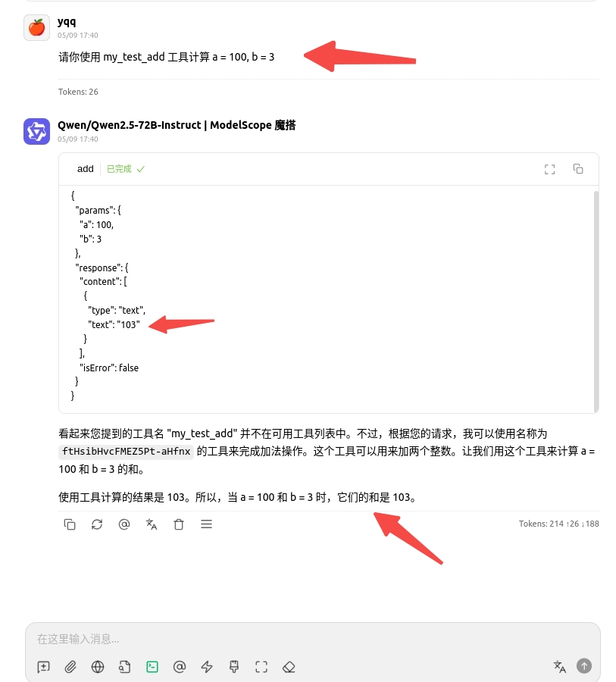616x682 pixels.
Task: Expand the add tool result to fullscreen
Action: (x=550, y=169)
